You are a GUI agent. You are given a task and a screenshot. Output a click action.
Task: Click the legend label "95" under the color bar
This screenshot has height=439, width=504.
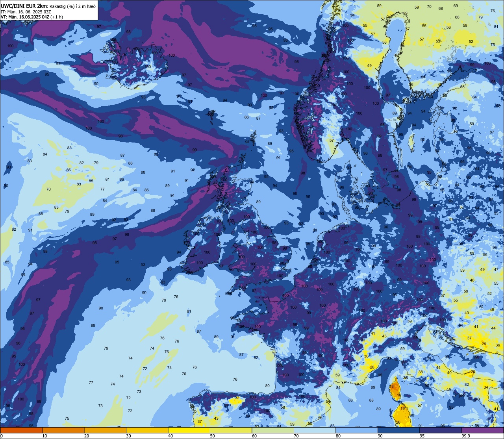click(x=422, y=436)
